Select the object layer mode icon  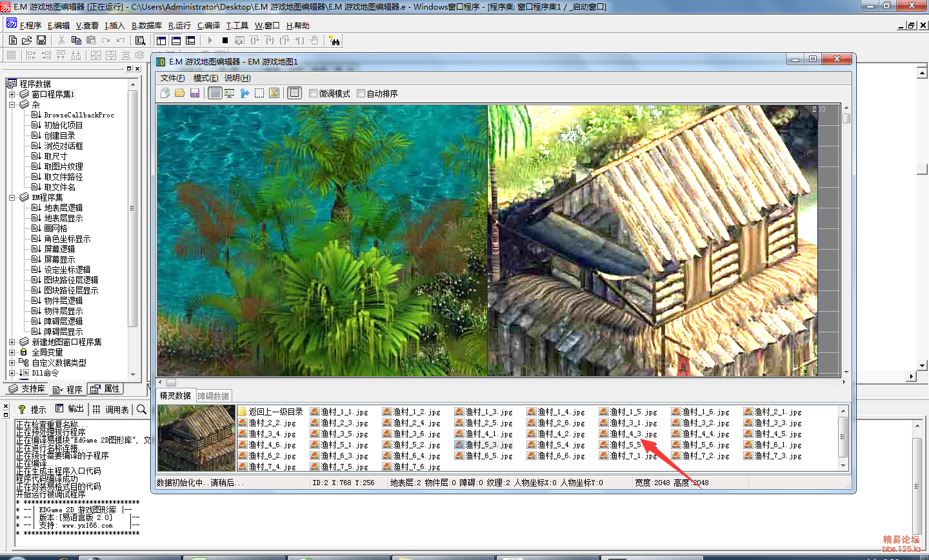(230, 93)
